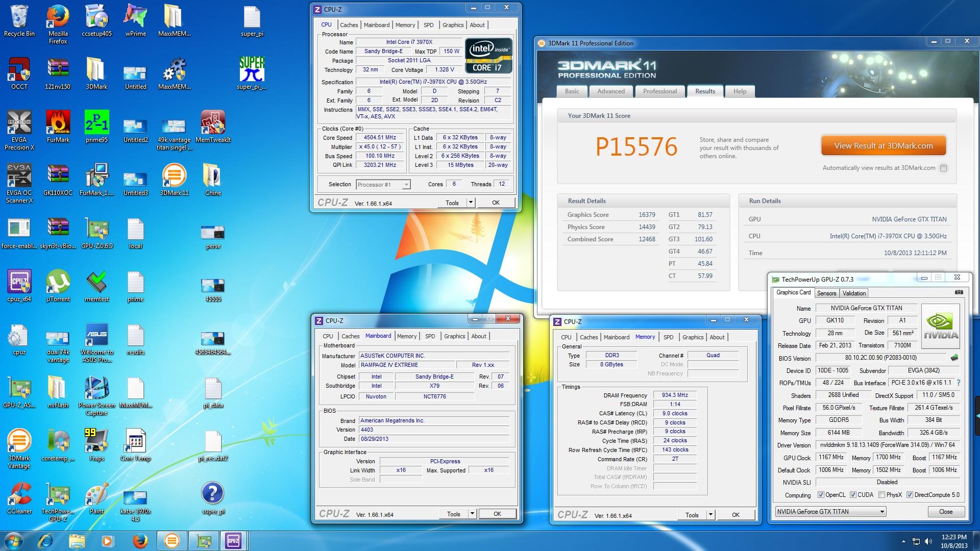
Task: Select the Fraps desktop icon
Action: [x=96, y=445]
